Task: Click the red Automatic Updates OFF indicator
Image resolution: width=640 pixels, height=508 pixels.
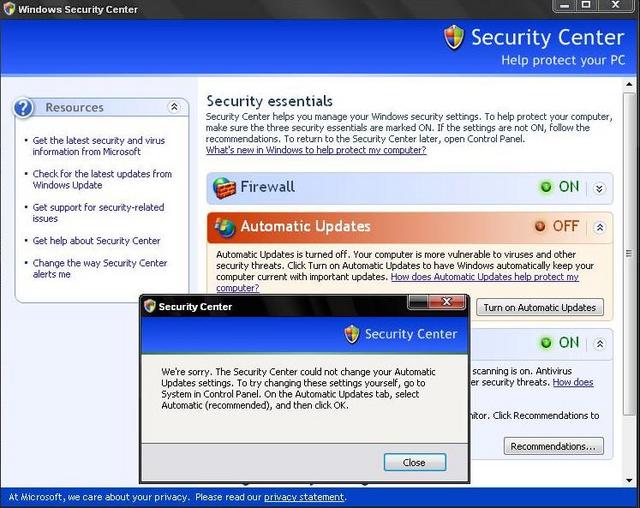Action: [x=540, y=226]
